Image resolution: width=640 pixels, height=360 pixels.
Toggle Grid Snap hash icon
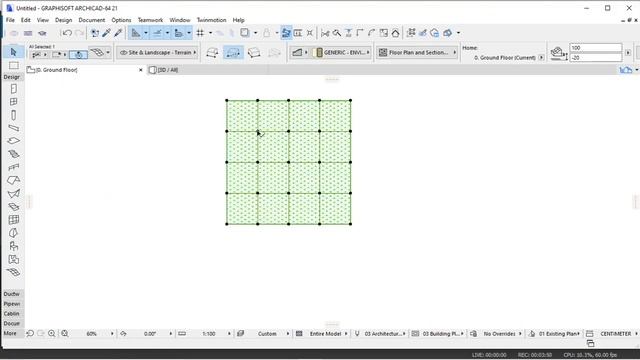[x=200, y=33]
